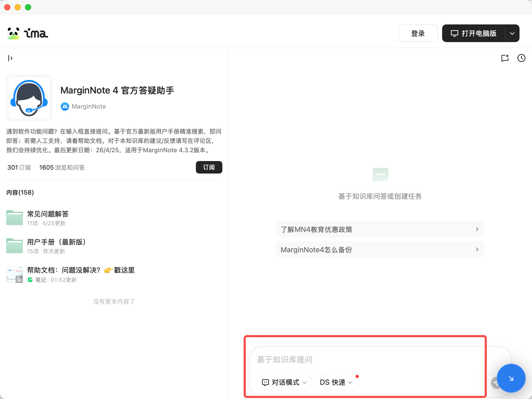Screen dimensions: 532x399
Task: Start a new conversation icon
Action: 505,58
